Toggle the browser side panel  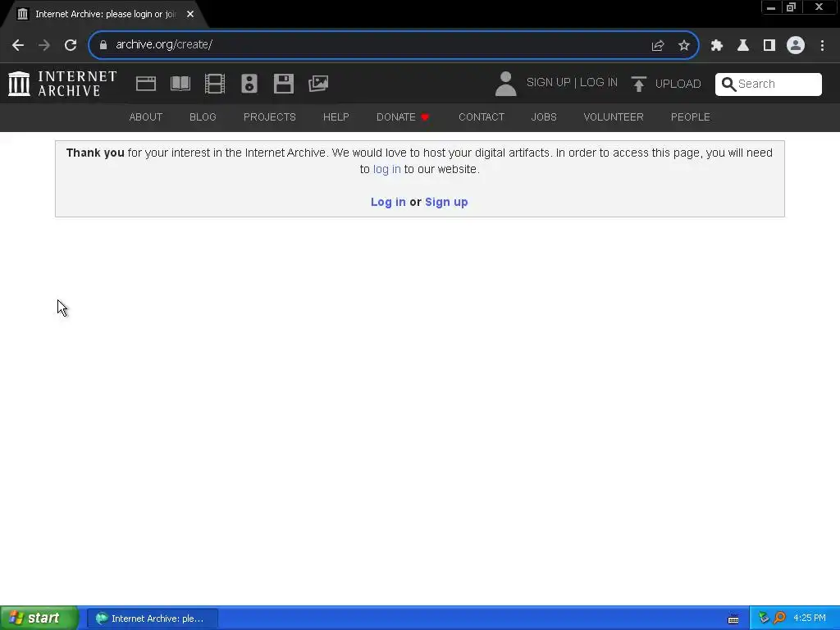pos(769,46)
